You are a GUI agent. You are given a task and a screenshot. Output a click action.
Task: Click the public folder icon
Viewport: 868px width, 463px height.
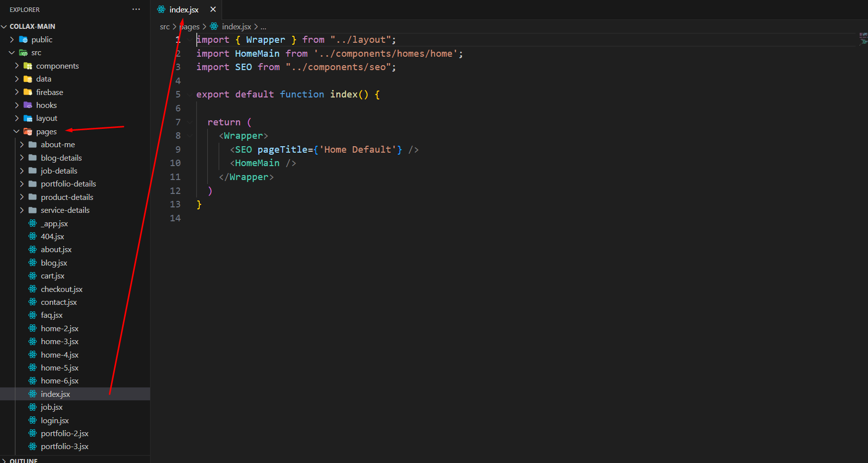click(23, 40)
